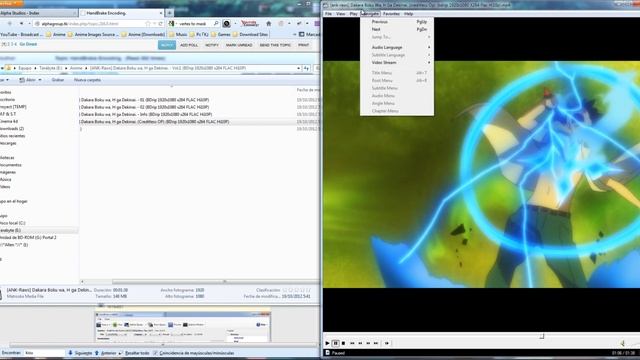This screenshot has width=640, height=360.
Task: Open the Games bookmarks folder
Action: point(221,35)
